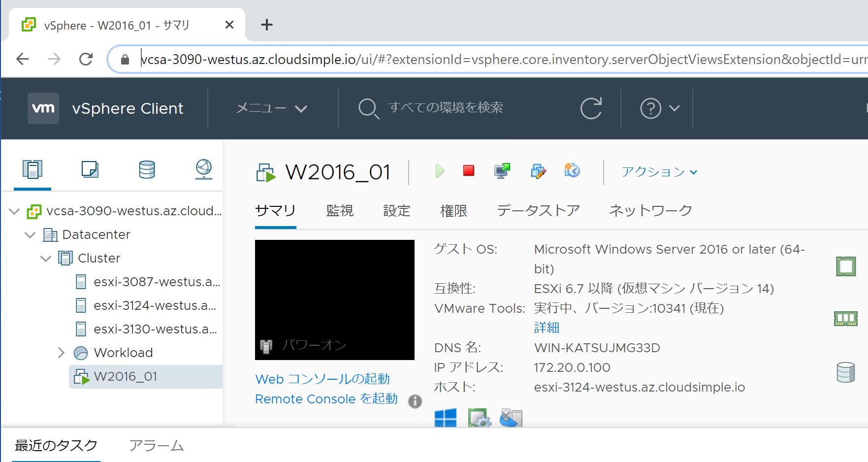The image size is (868, 462).
Task: Launch the console via the monitor icon
Action: [501, 171]
